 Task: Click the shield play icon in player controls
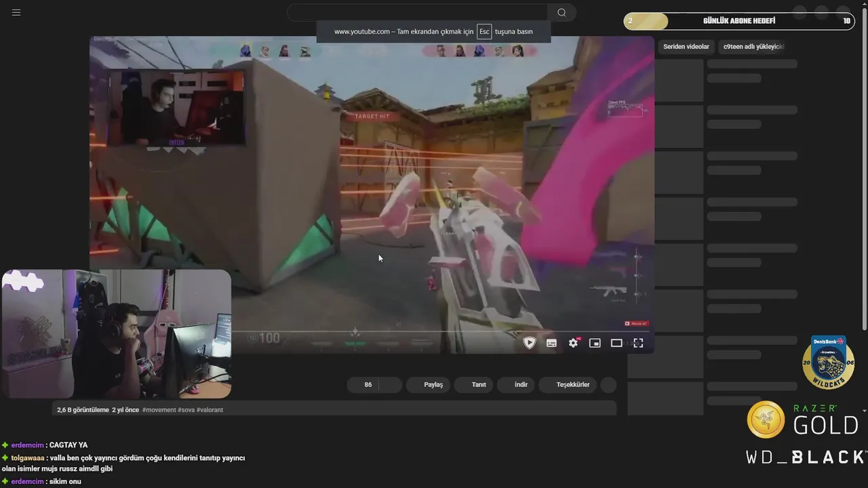click(530, 343)
